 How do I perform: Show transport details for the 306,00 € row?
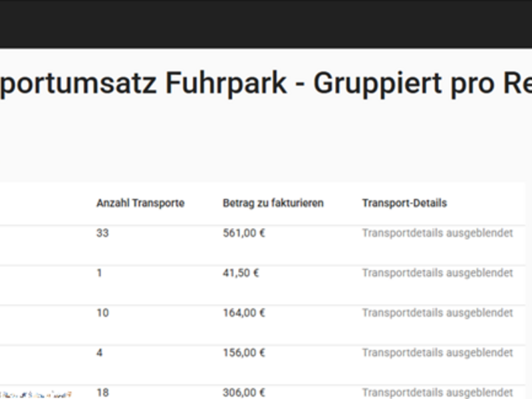(x=438, y=392)
